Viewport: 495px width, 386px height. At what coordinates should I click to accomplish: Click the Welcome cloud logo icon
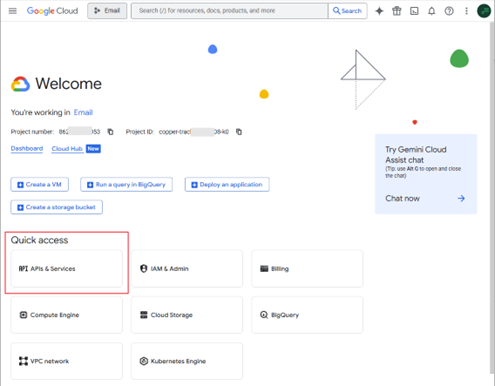(x=20, y=84)
